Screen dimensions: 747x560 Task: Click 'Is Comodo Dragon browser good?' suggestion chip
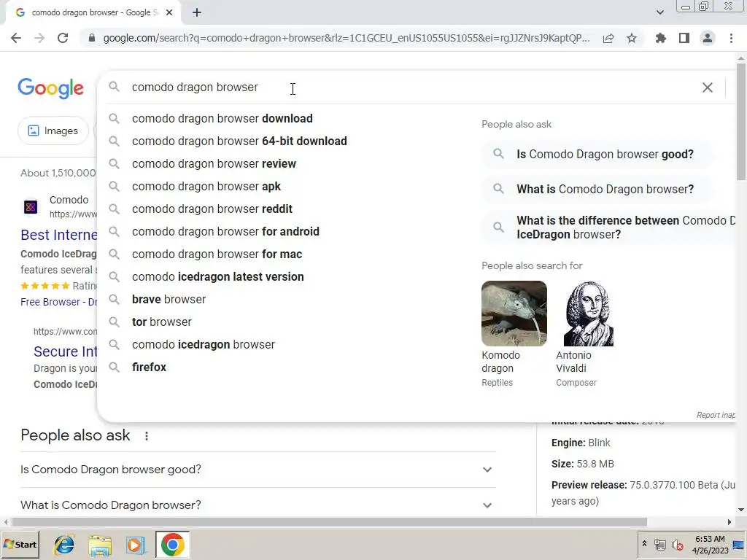[598, 155]
